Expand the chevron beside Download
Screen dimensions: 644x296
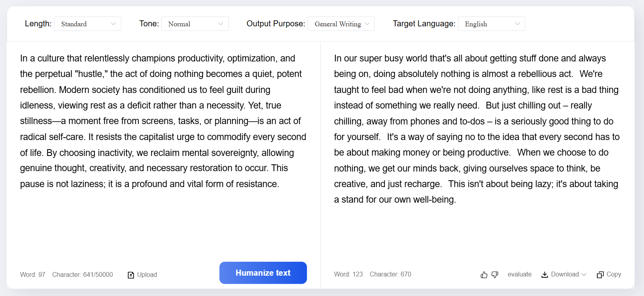tap(584, 274)
